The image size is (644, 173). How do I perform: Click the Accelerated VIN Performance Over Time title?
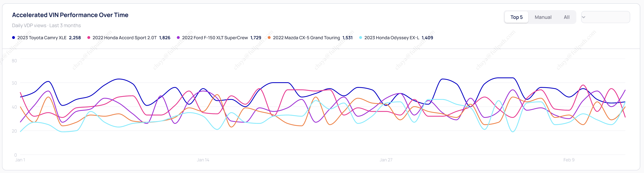pos(70,15)
